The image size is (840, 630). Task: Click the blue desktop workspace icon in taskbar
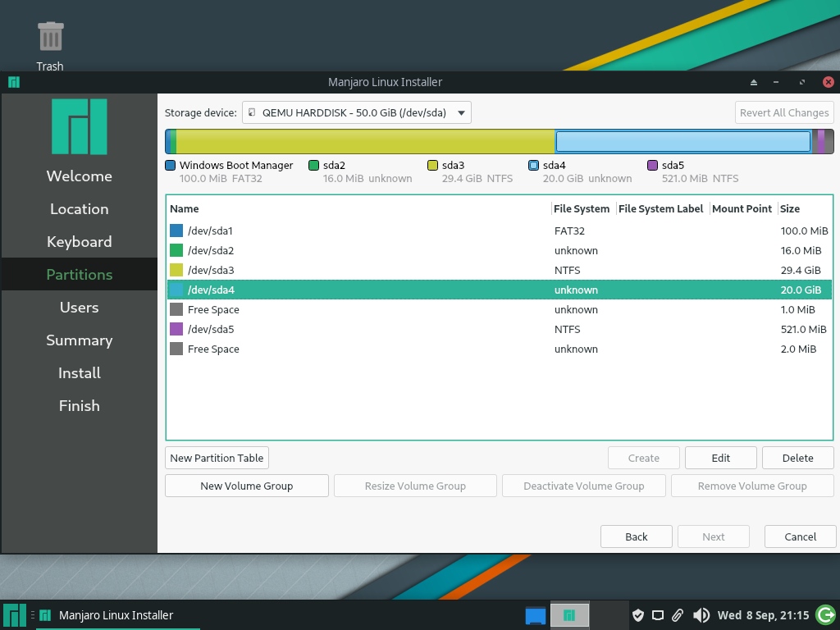point(535,615)
